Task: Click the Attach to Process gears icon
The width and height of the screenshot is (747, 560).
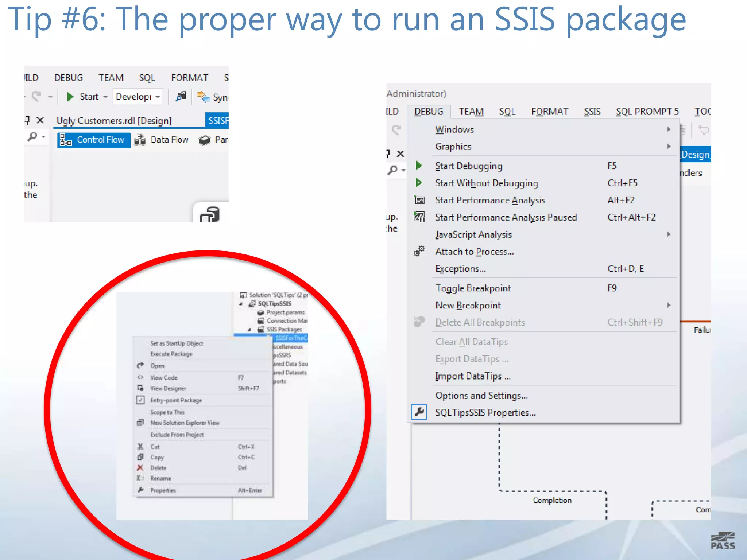Action: [x=419, y=251]
